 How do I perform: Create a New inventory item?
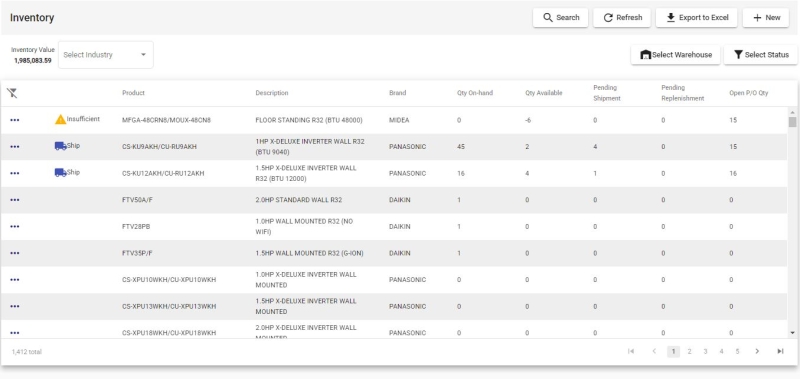pos(766,17)
